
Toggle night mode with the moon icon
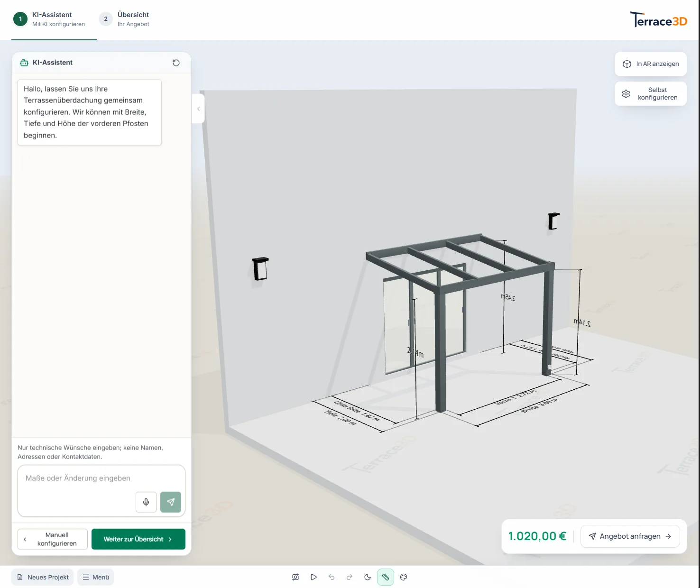368,577
